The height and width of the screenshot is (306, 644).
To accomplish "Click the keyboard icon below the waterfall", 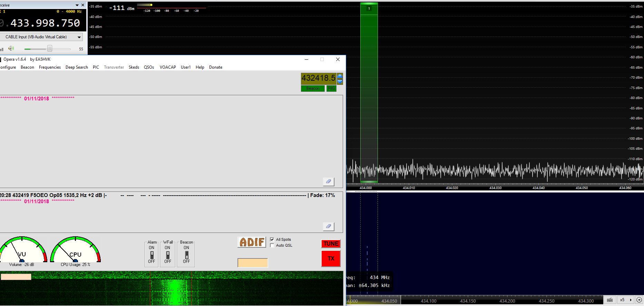I will [x=610, y=300].
